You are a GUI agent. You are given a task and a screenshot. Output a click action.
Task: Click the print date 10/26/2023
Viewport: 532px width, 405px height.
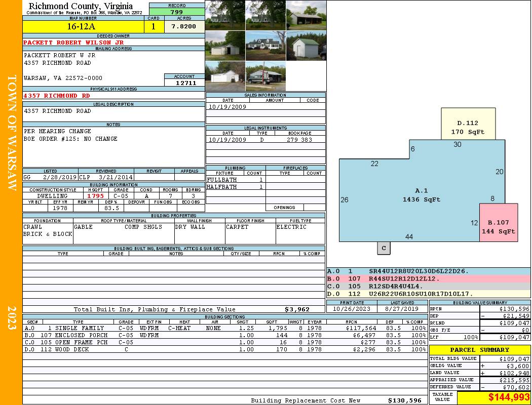pos(352,309)
